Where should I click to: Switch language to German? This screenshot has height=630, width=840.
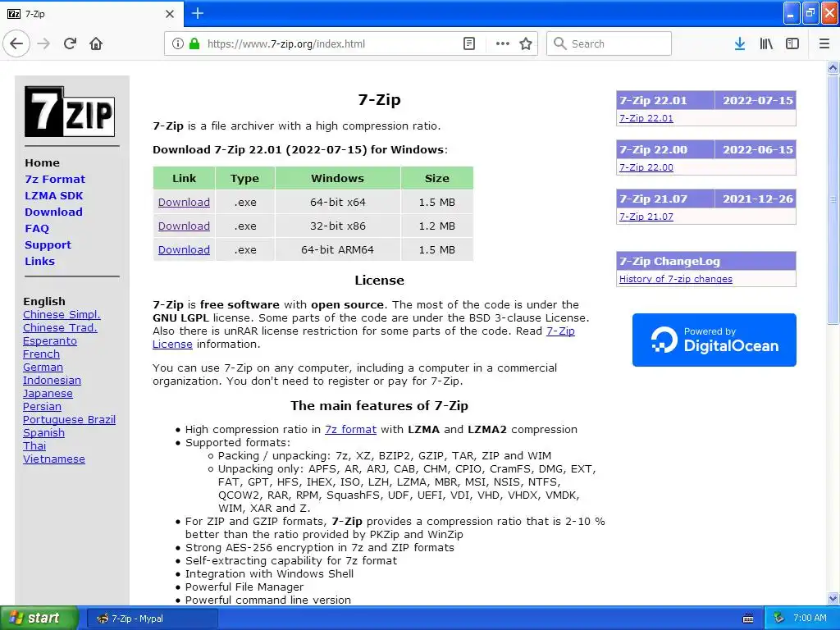(x=43, y=367)
